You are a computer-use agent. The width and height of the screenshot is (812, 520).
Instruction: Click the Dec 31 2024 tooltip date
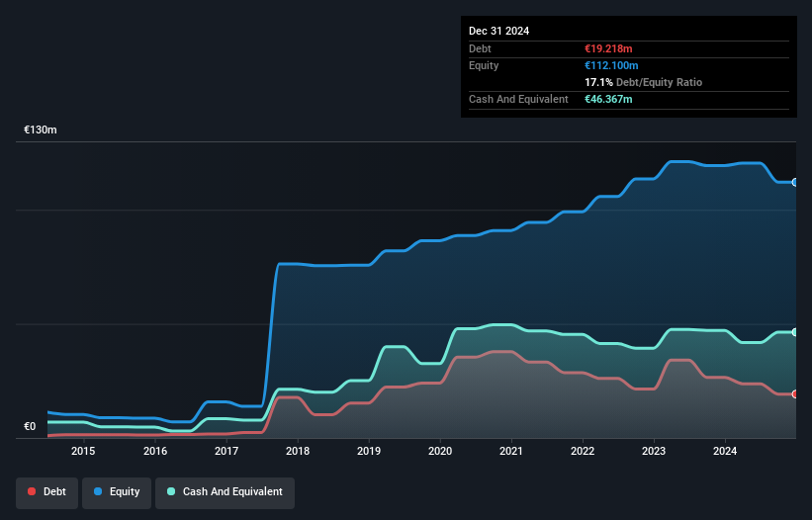click(498, 31)
